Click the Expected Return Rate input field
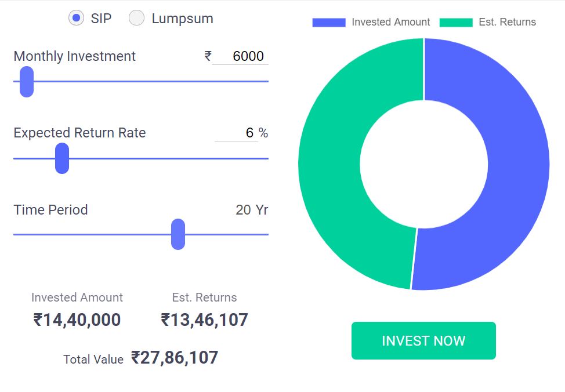The height and width of the screenshot is (392, 565). tap(236, 133)
